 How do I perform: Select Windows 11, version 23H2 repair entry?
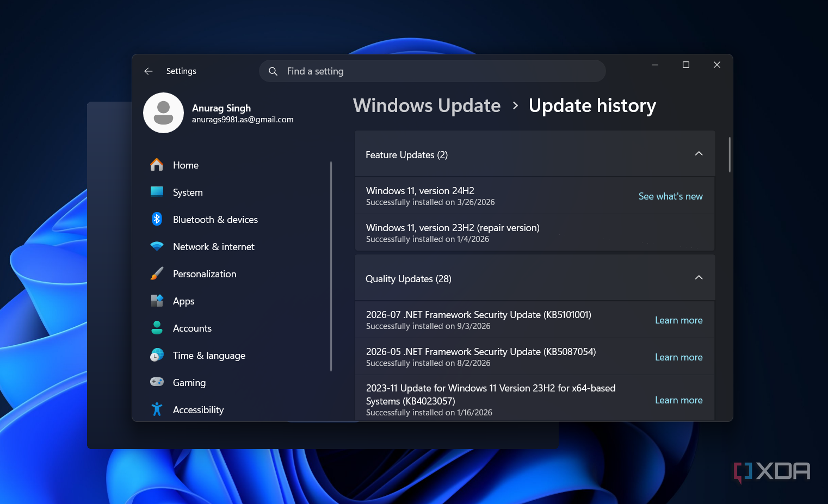pyautogui.click(x=534, y=233)
